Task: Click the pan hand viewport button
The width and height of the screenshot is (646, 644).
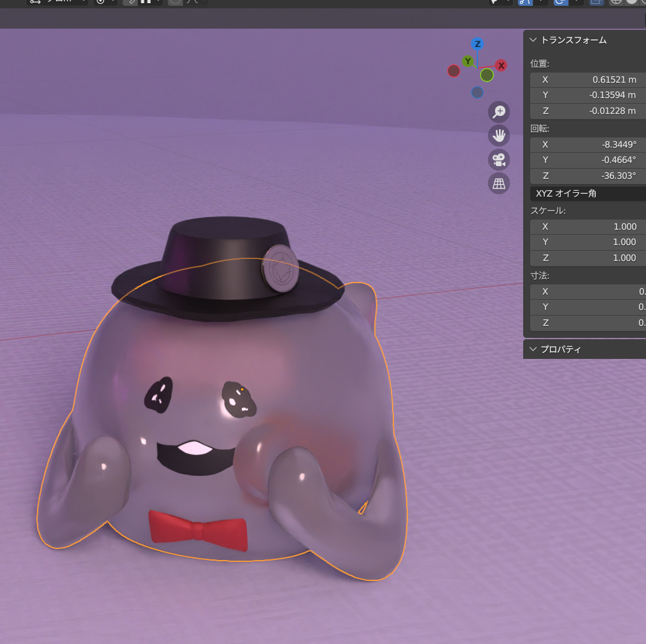Action: point(498,136)
